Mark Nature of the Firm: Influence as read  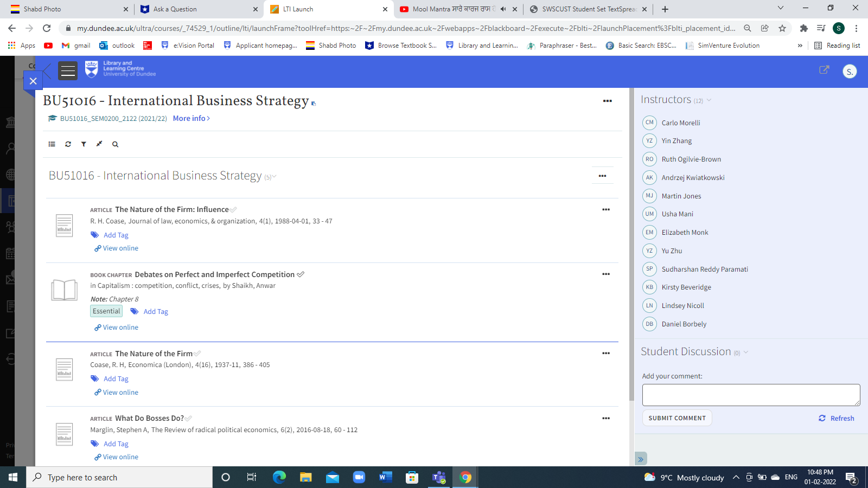pos(233,210)
